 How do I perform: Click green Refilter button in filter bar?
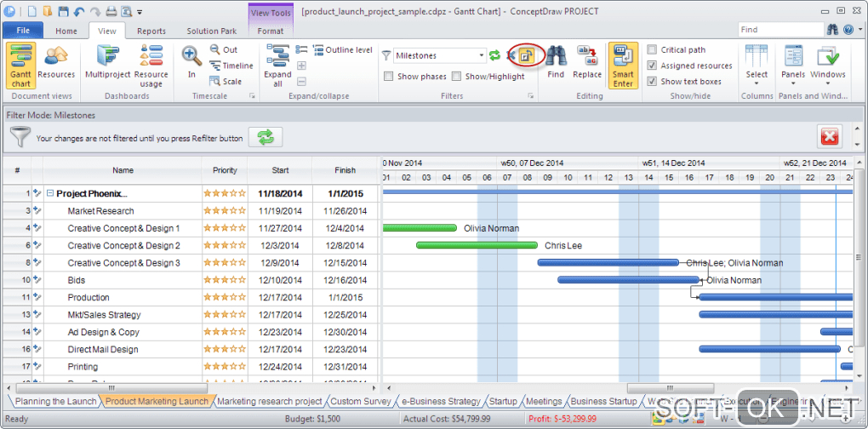(x=266, y=137)
